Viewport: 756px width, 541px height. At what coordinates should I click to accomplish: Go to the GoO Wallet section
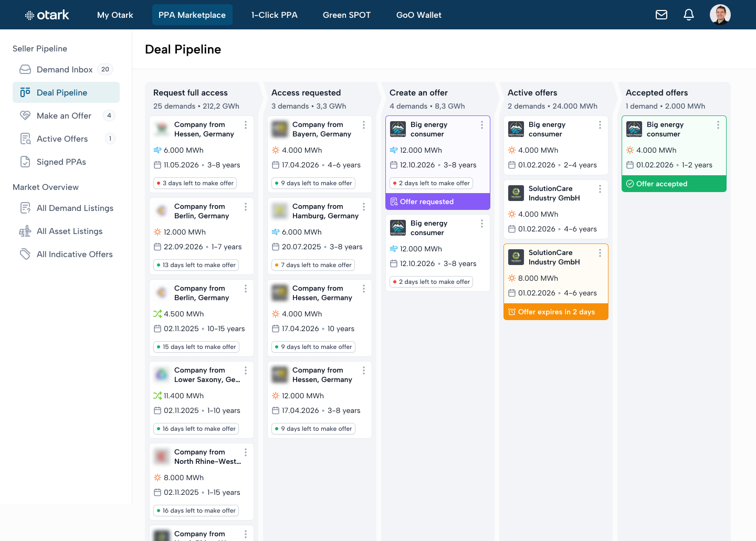pyautogui.click(x=418, y=15)
